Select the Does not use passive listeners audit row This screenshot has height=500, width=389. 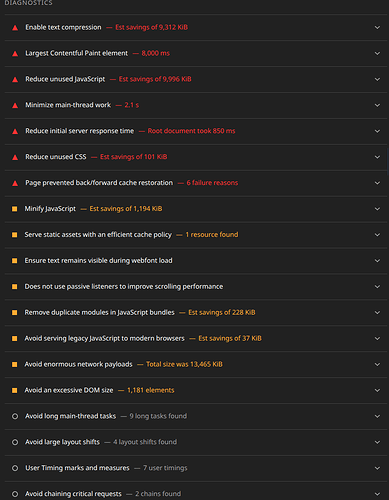196,287
